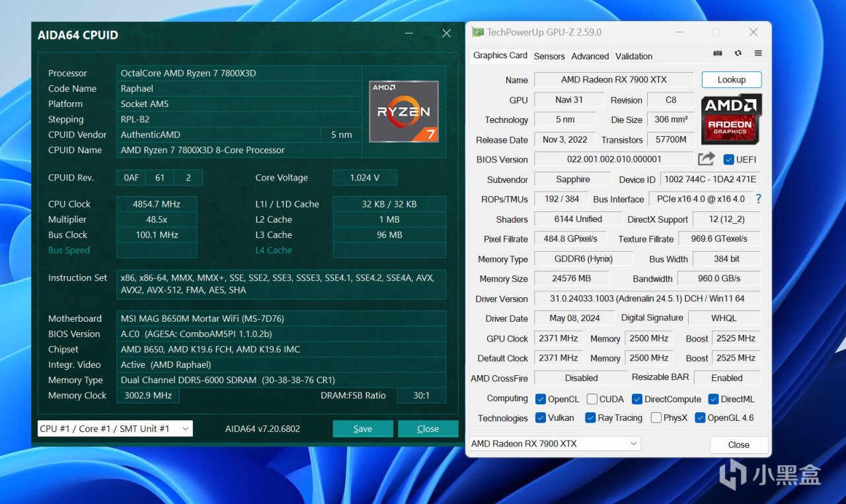
Task: Click the AMD CrossFire Disabled value
Action: point(581,378)
